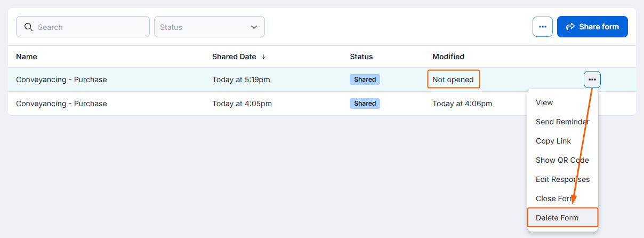Select Edit Responses from menu
Viewport: 644px width, 238px height.
(563, 179)
